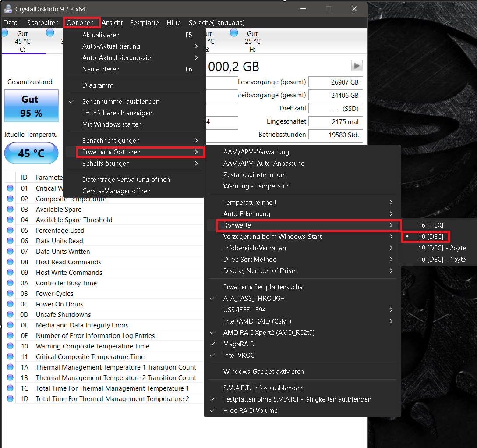Toggle AMD RAIDXpert2 (AMD_RC2t7) option
The image size is (477, 448).
click(x=302, y=332)
